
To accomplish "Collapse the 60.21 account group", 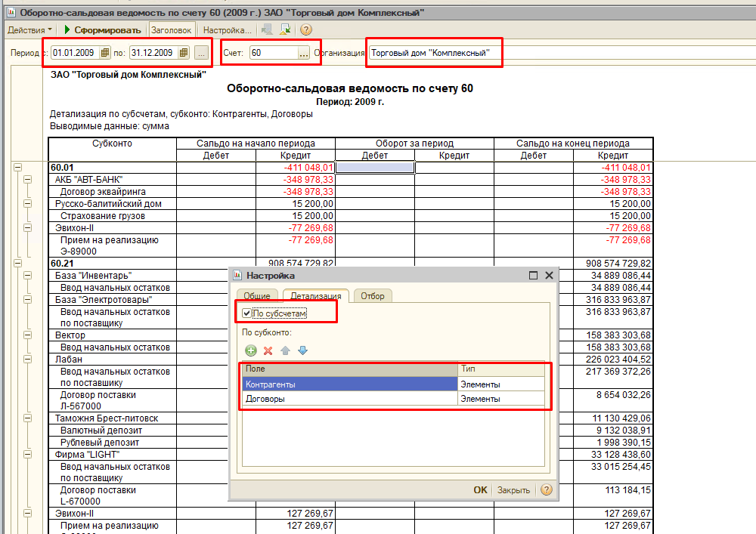I will pyautogui.click(x=17, y=264).
